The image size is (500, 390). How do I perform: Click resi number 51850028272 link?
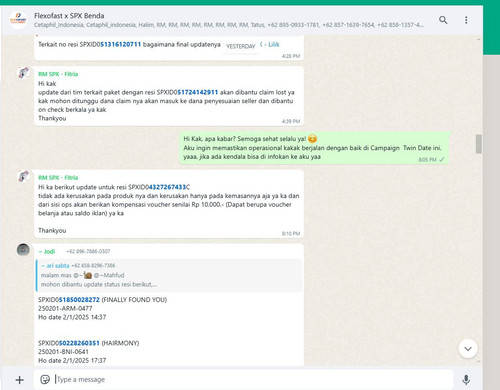click(x=79, y=300)
